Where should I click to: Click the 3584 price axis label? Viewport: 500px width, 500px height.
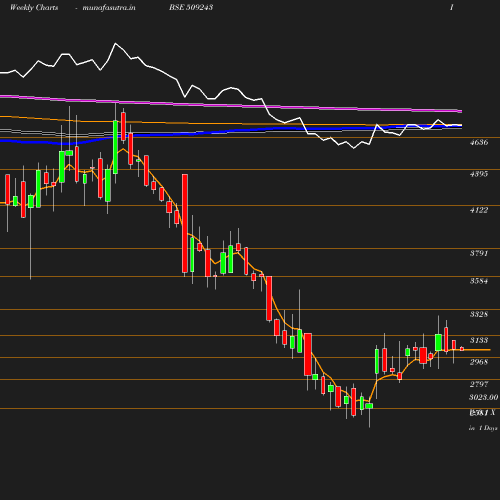[x=479, y=281]
